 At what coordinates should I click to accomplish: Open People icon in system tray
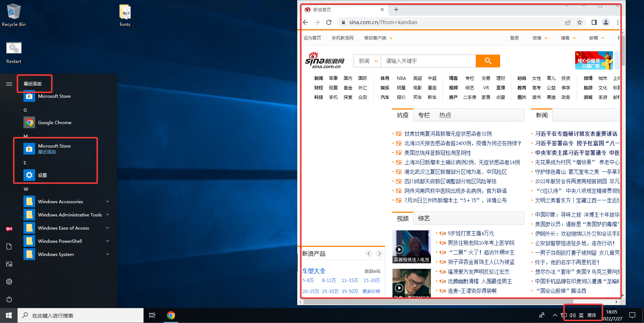click(x=542, y=315)
